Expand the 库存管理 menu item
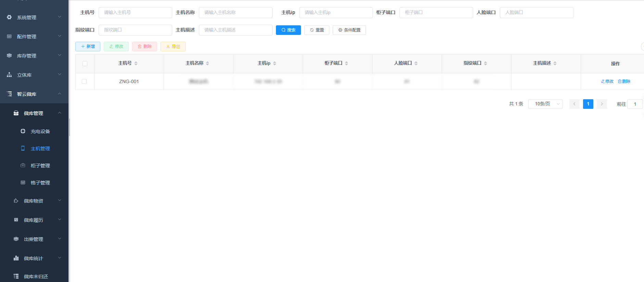The width and height of the screenshot is (644, 282). 34,55
